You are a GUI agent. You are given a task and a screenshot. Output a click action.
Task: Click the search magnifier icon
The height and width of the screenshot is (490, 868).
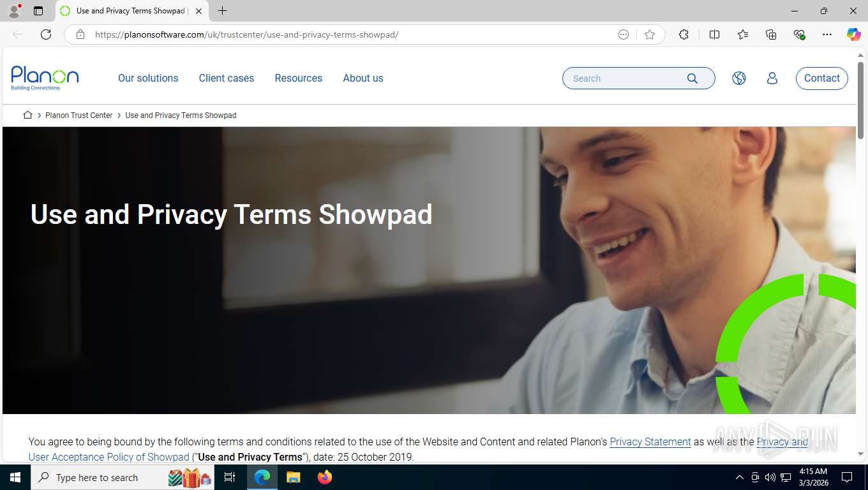coord(692,78)
